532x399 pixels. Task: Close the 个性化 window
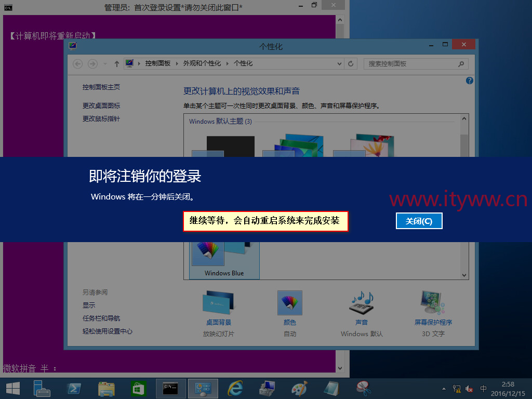click(464, 45)
